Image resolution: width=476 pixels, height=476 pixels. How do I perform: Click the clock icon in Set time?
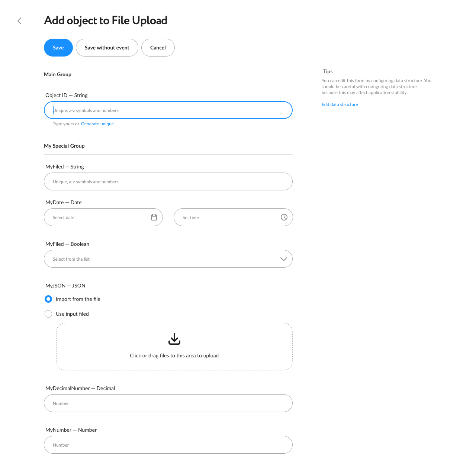pyautogui.click(x=284, y=217)
